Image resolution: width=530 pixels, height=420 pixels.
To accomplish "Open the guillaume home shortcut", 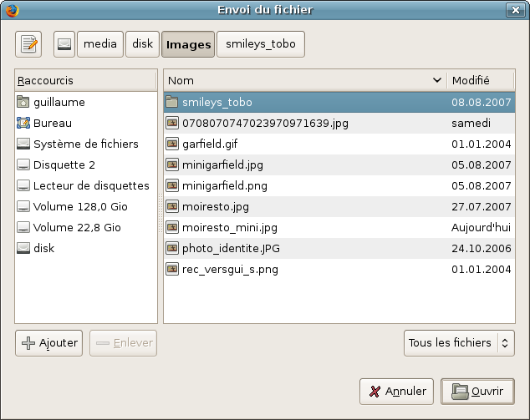I will (x=59, y=102).
